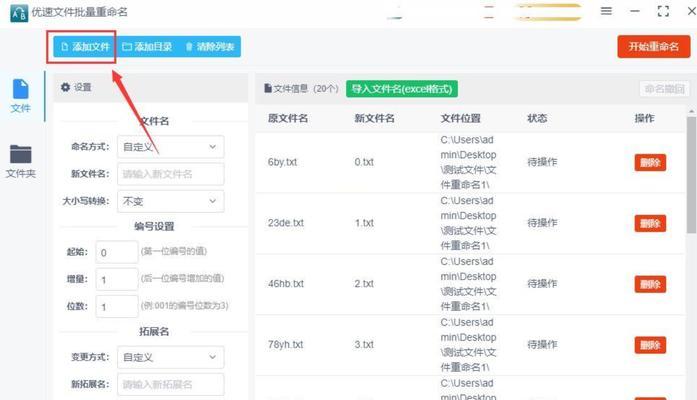Click 78yh.txt original file name
Screen dimensions: 697x400
click(x=285, y=345)
